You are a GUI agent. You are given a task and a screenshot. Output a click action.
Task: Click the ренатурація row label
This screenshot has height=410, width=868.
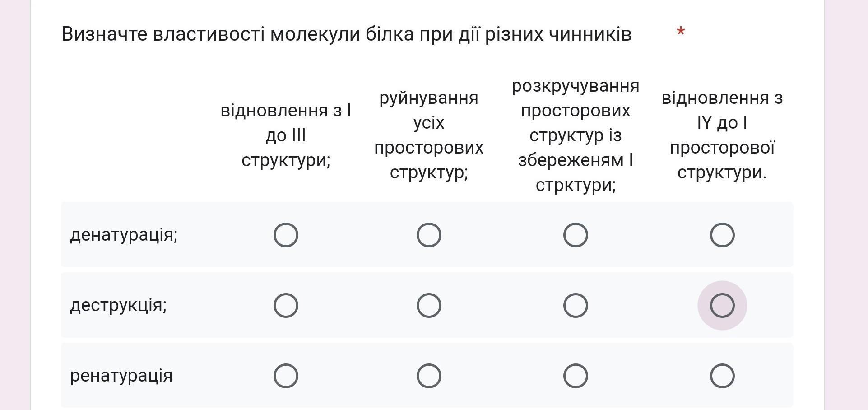pyautogui.click(x=121, y=376)
